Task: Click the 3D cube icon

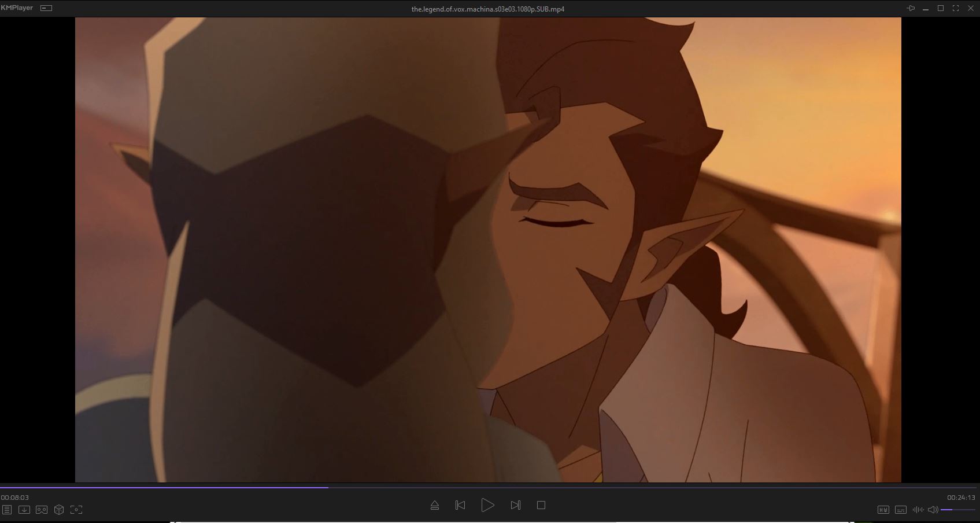Action: tap(59, 510)
